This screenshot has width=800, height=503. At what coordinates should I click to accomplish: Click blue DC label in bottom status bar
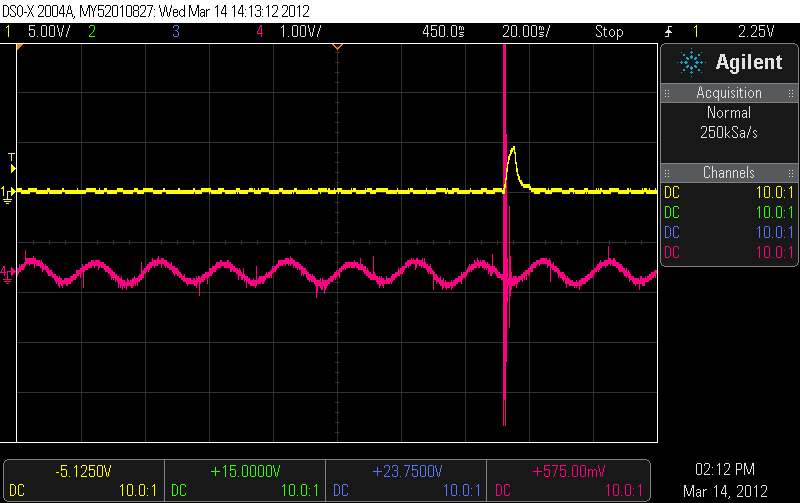341,491
